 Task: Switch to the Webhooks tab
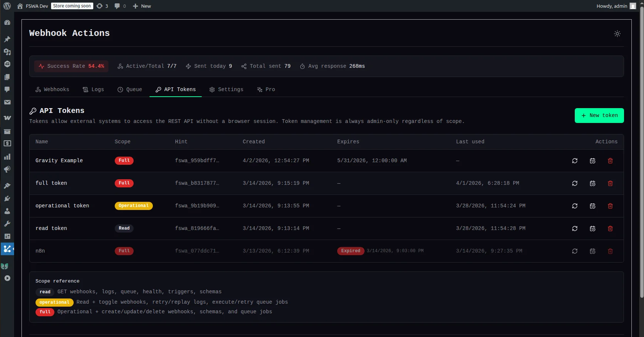click(52, 90)
